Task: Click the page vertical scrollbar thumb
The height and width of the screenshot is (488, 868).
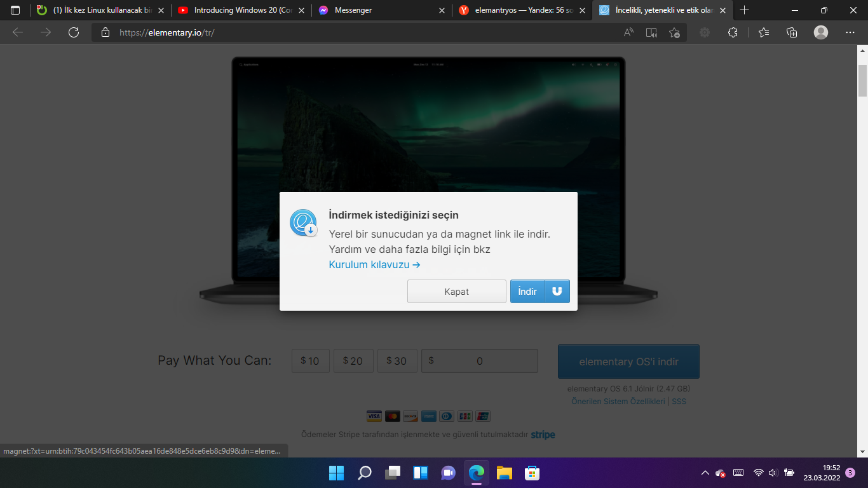Action: (x=862, y=80)
